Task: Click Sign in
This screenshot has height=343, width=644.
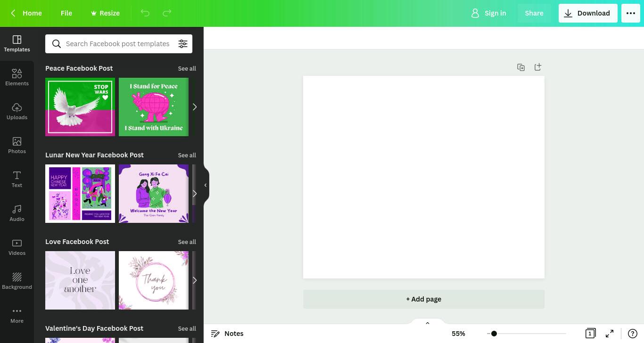Action: tap(489, 13)
